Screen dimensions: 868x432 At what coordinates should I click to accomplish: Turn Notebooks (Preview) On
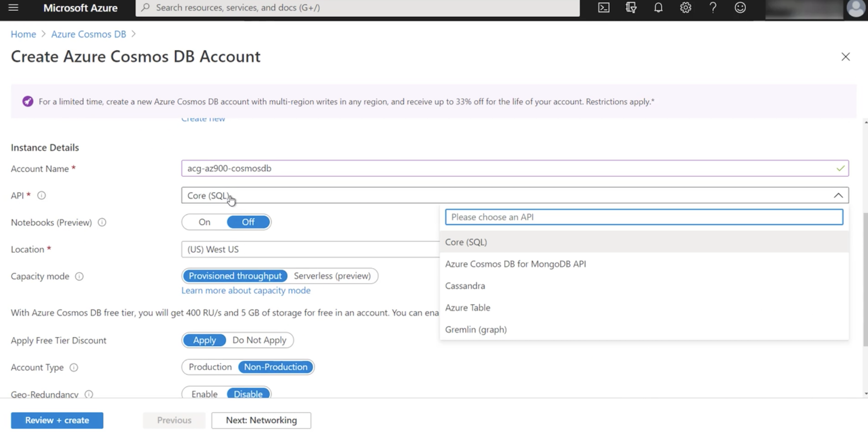tap(204, 222)
